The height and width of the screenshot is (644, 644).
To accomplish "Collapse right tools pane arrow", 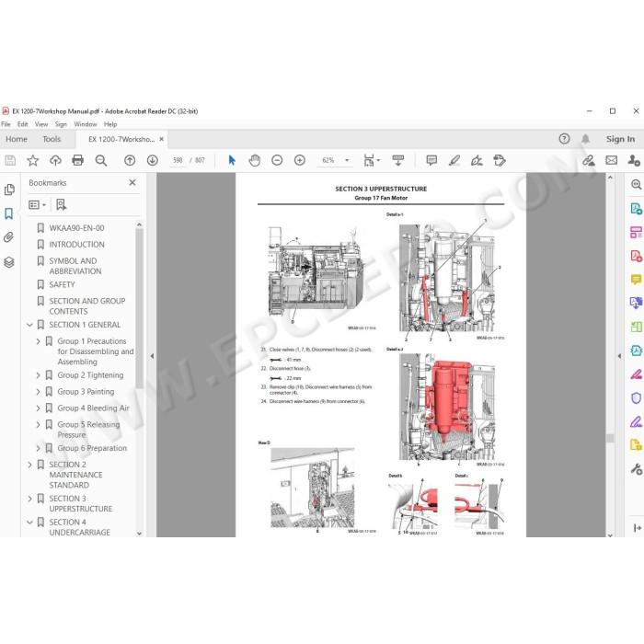I will [620, 356].
